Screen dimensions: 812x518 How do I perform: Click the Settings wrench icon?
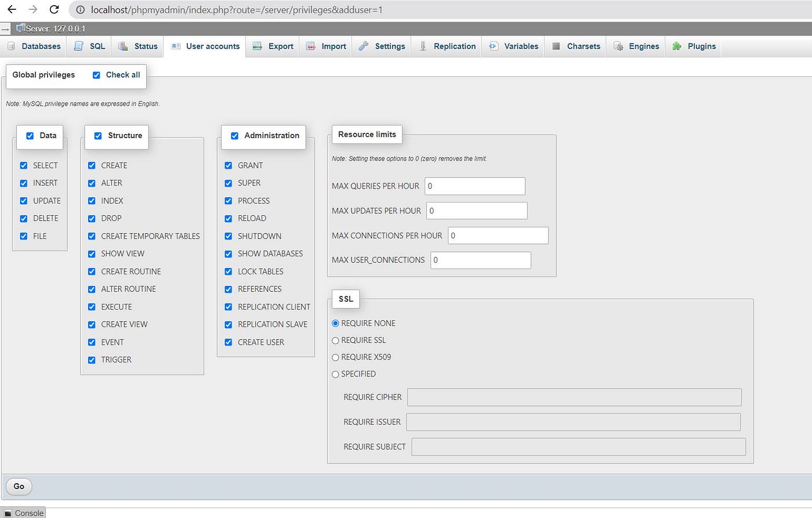tap(364, 46)
